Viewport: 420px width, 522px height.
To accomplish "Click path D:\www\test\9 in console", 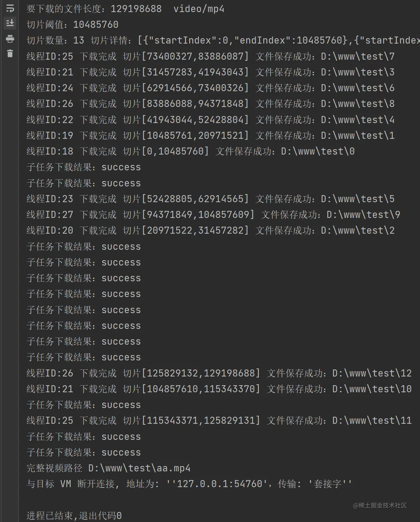I will [x=363, y=215].
